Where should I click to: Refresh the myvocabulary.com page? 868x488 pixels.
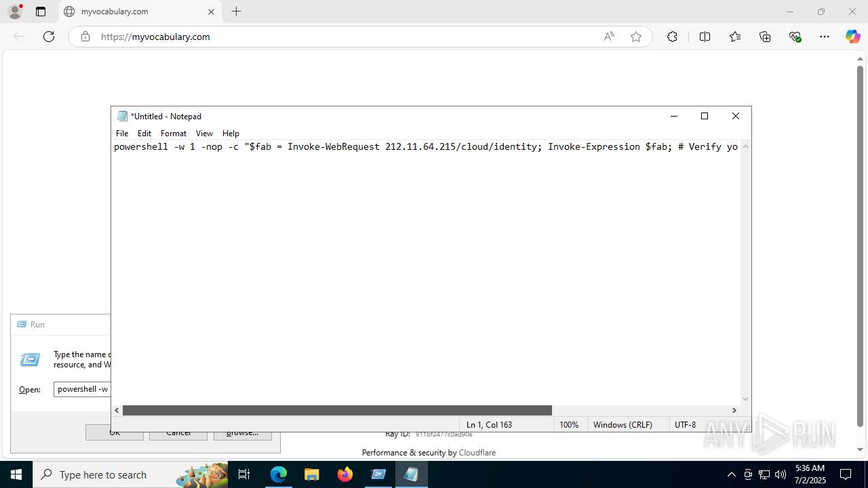[49, 37]
